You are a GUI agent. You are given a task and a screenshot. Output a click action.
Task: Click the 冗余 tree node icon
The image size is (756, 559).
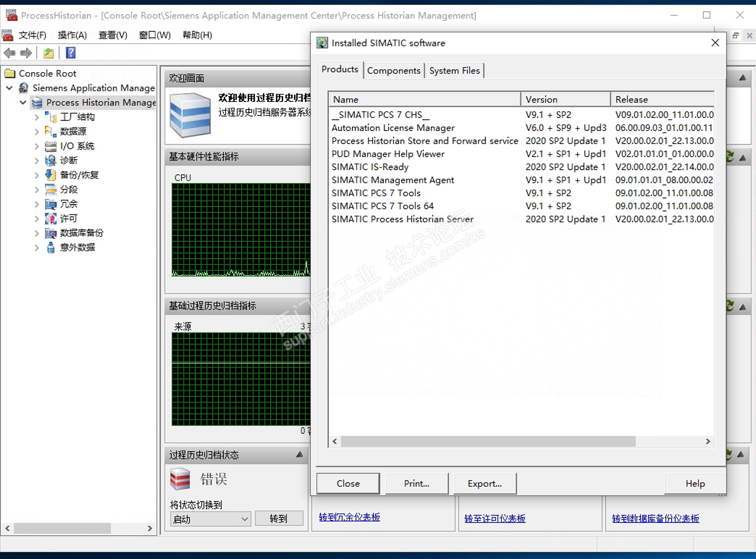click(51, 204)
